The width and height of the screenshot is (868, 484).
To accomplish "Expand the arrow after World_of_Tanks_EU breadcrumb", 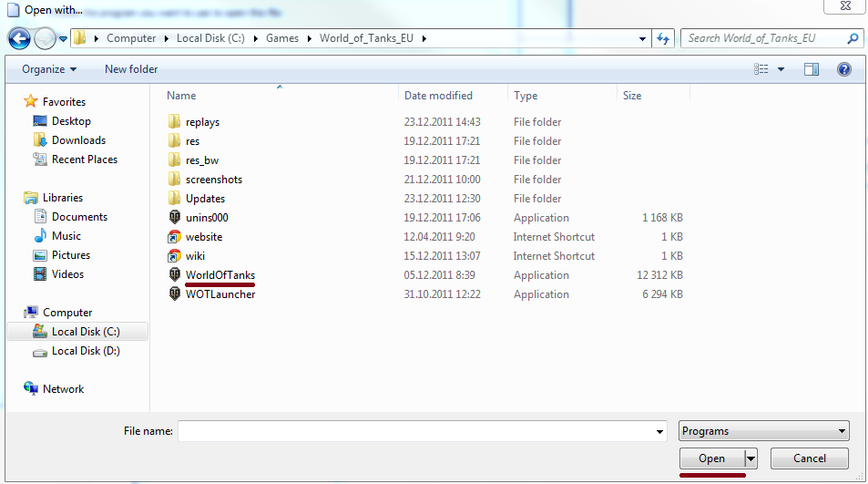I will [x=424, y=38].
